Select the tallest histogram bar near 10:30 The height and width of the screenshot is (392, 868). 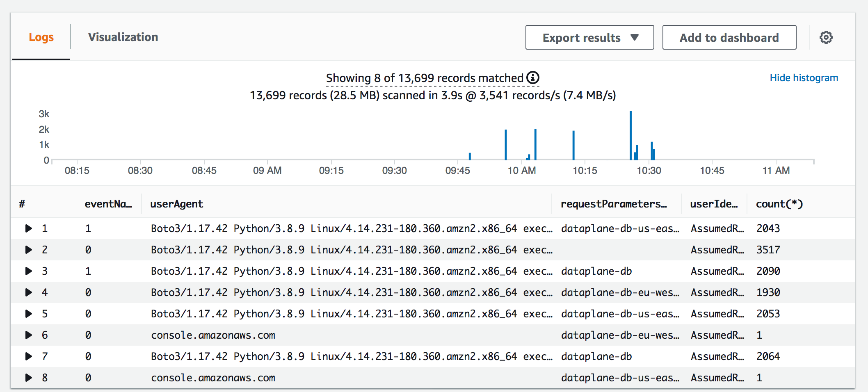click(630, 135)
